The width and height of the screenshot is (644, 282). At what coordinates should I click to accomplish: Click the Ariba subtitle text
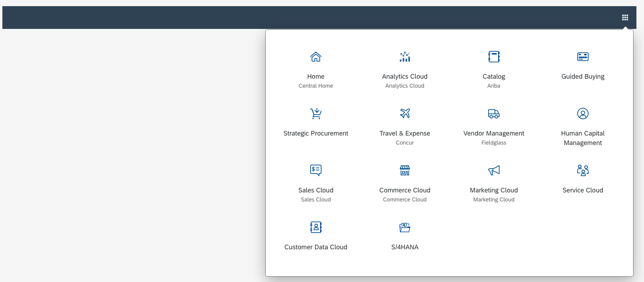point(494,86)
